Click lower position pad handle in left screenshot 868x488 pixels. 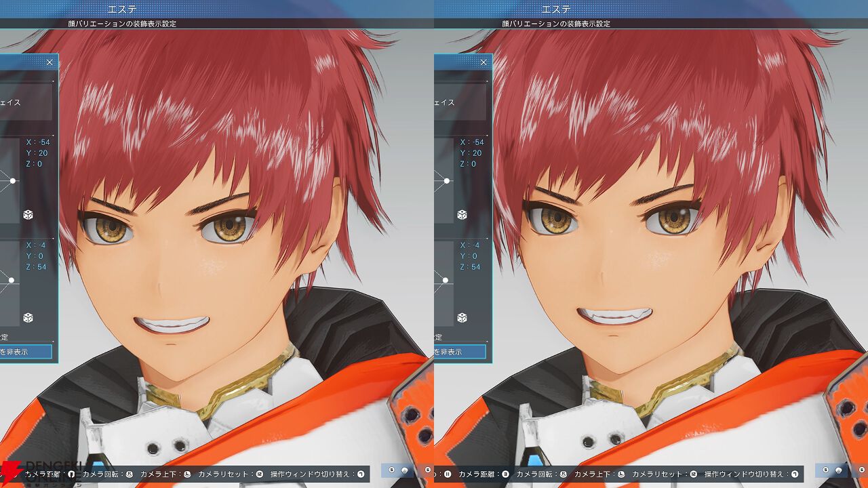pos(12,280)
